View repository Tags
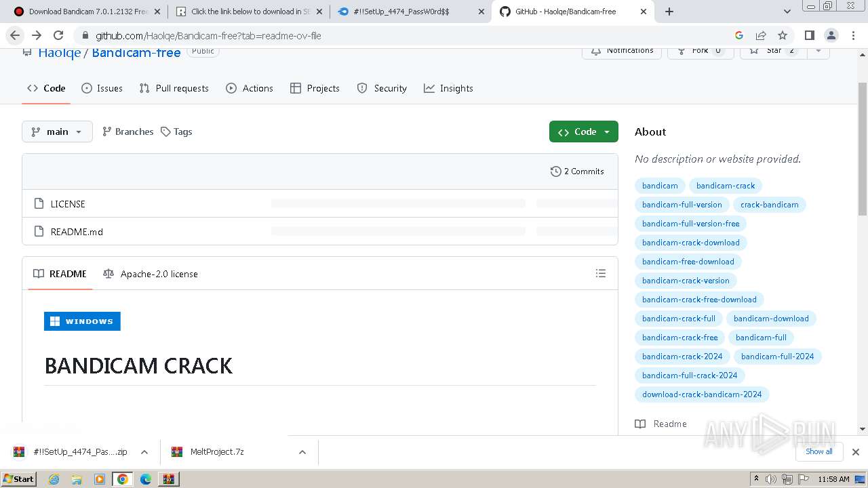 [x=176, y=131]
